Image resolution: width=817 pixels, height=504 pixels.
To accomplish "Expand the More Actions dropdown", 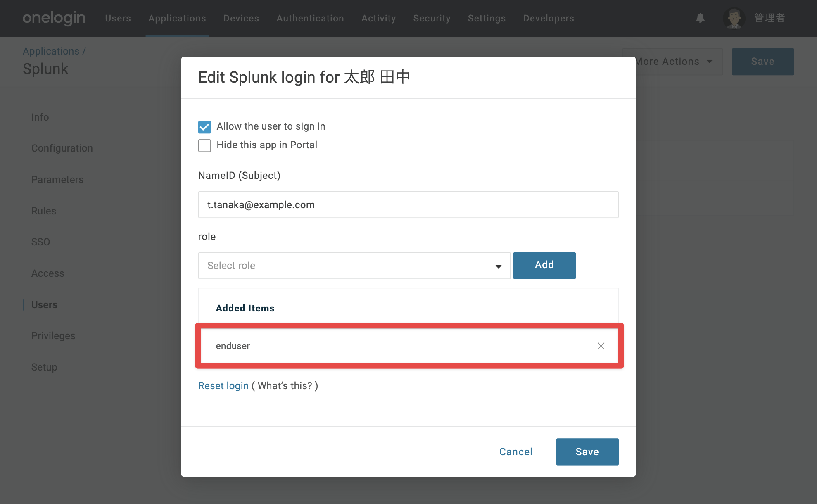I will [x=672, y=62].
